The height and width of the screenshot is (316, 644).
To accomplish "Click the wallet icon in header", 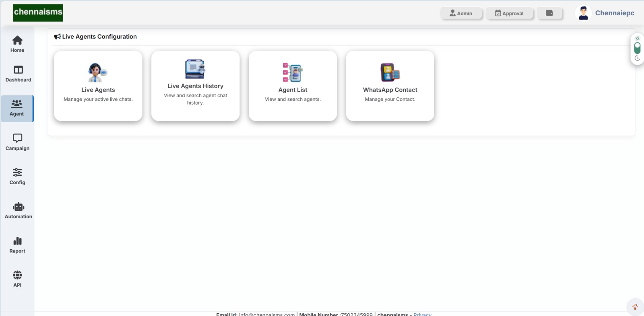I will click(549, 13).
